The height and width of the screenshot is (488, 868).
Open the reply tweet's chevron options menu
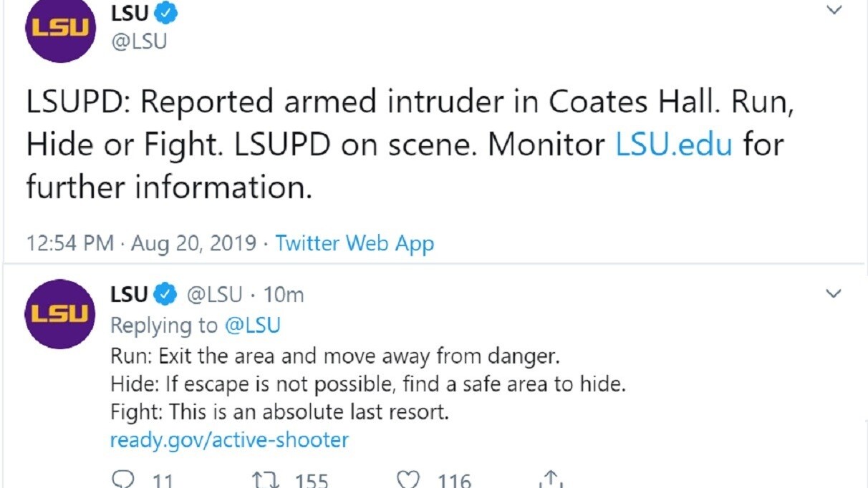pos(834,293)
